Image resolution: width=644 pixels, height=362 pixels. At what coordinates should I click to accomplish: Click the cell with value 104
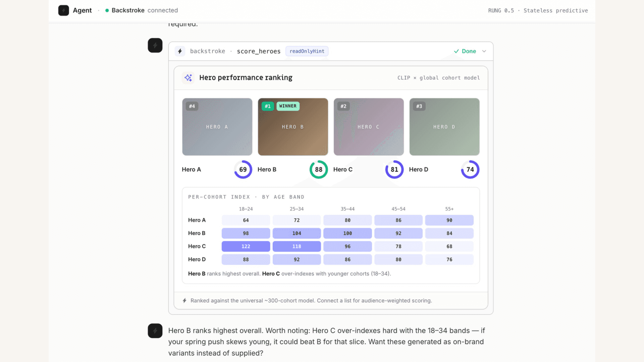(x=297, y=233)
